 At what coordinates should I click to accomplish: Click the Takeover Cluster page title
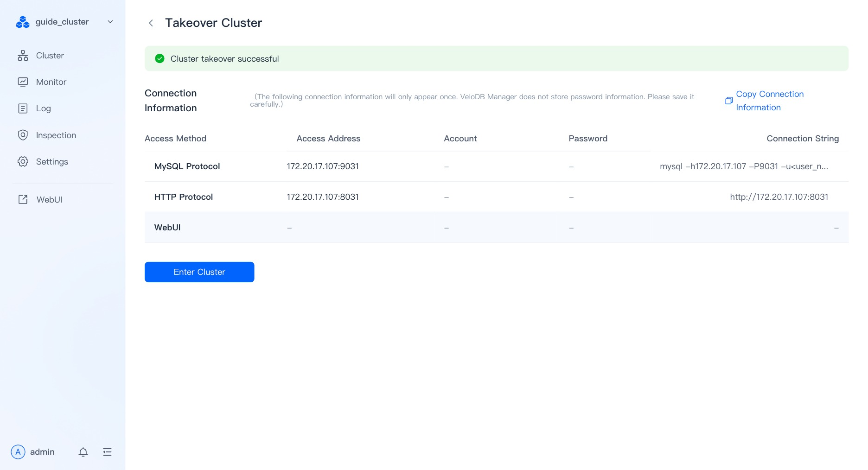point(213,23)
